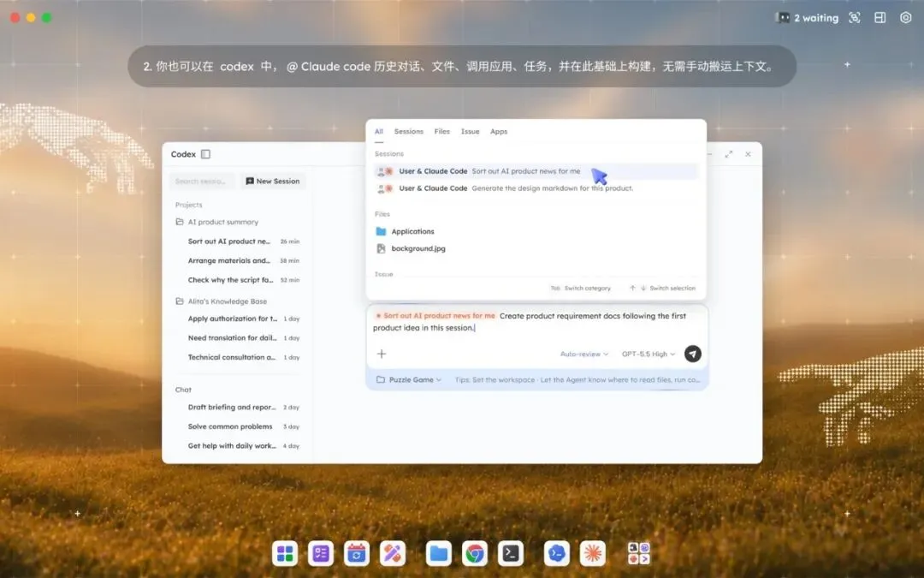The width and height of the screenshot is (924, 578).
Task: Open the calendar sync app in dock
Action: click(x=357, y=553)
